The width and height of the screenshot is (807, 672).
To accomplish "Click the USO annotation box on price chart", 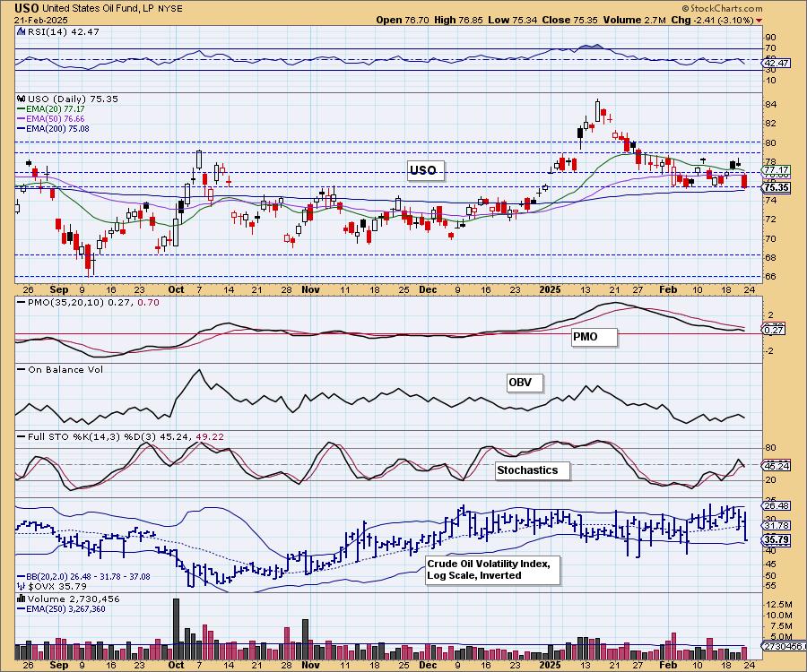I will 425,170.
